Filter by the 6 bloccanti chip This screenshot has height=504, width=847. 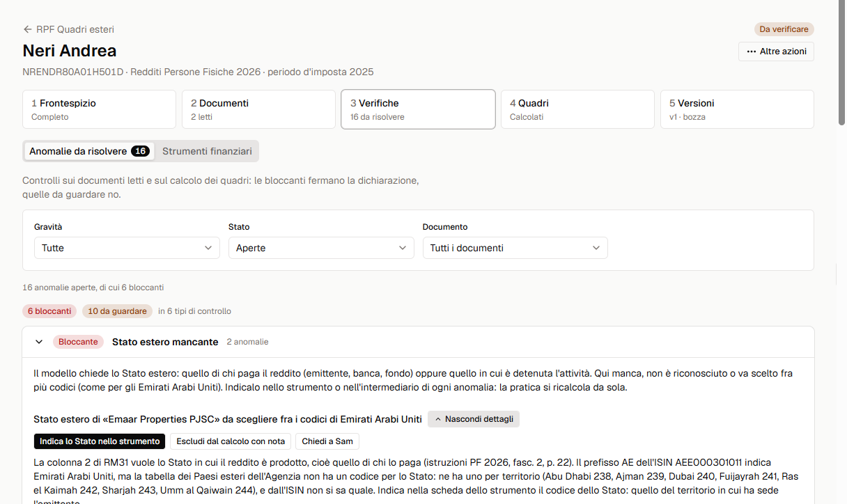pos(49,311)
